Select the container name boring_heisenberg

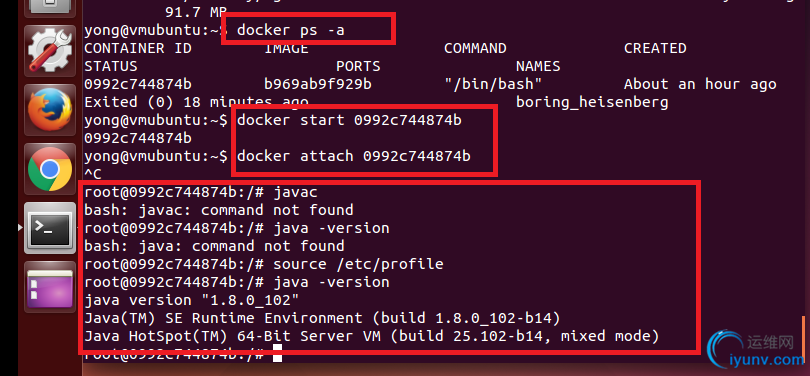[x=592, y=102]
